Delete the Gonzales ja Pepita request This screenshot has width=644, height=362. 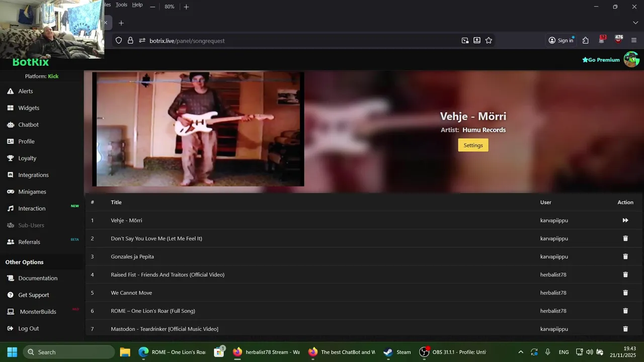[x=625, y=256]
